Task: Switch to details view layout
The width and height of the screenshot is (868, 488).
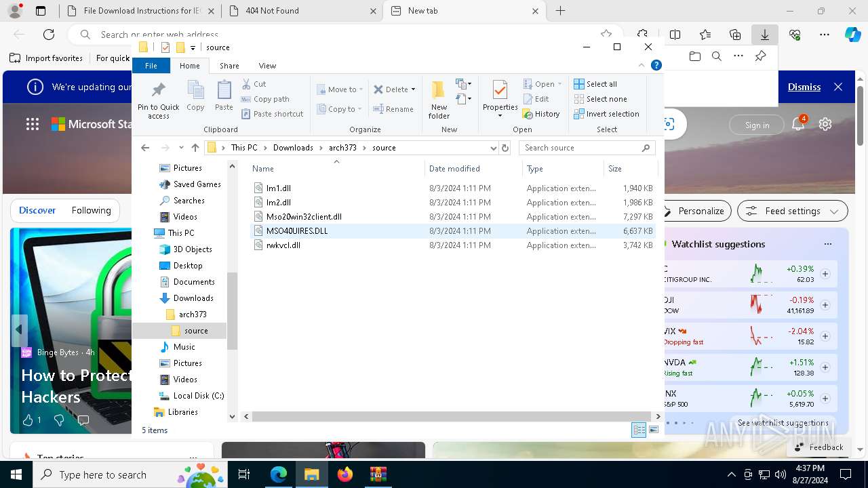Action: (639, 430)
